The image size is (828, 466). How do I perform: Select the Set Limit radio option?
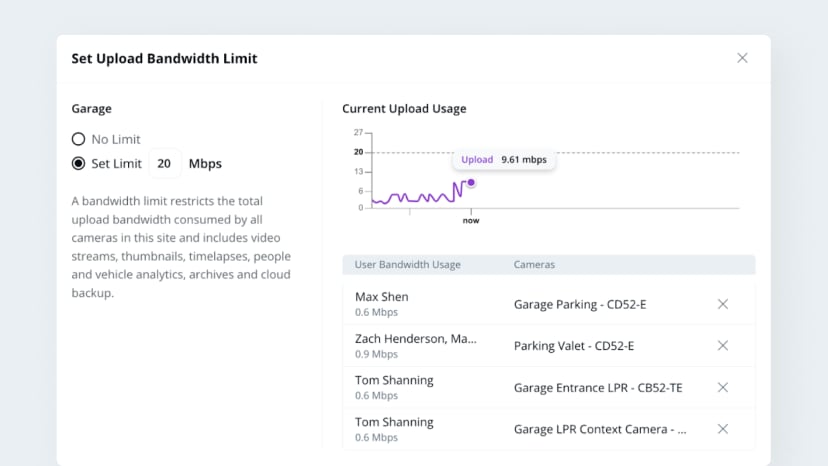click(78, 163)
